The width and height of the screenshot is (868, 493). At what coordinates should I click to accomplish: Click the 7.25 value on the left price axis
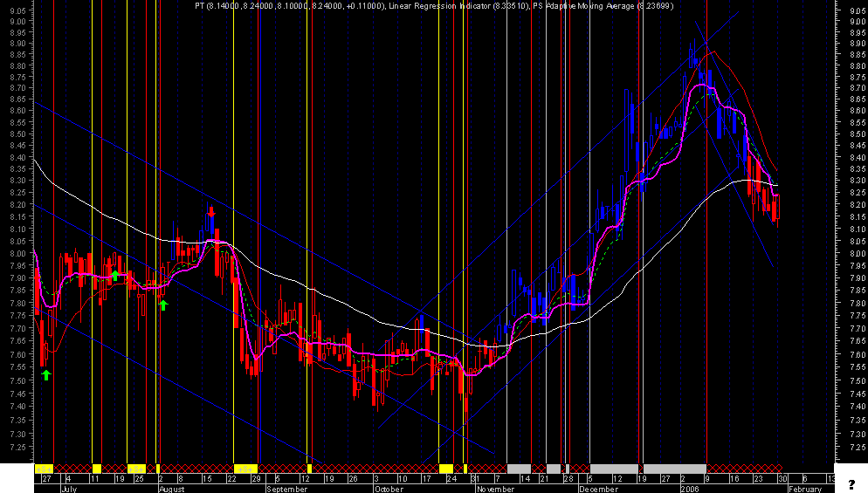pyautogui.click(x=17, y=447)
